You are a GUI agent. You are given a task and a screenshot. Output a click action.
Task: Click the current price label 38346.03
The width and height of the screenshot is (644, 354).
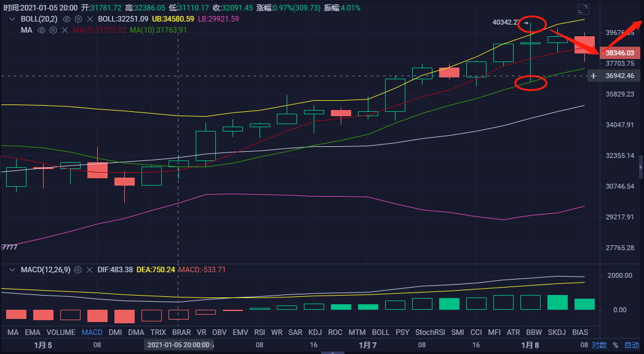[x=620, y=53]
